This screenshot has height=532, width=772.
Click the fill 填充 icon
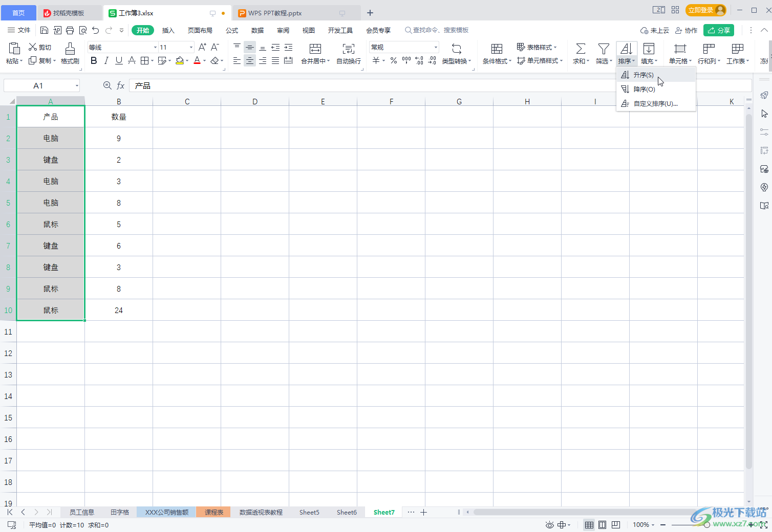(x=649, y=49)
